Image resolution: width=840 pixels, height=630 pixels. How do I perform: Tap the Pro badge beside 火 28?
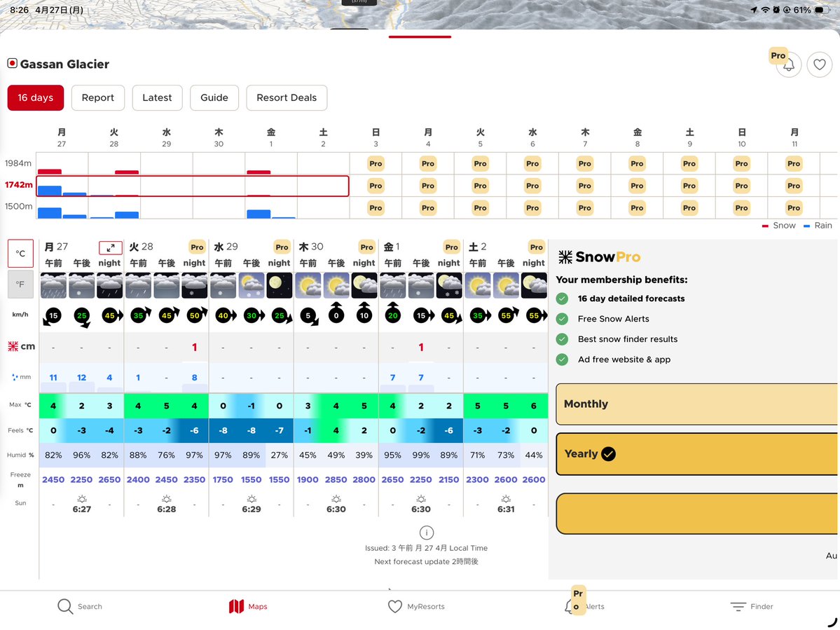click(x=197, y=247)
